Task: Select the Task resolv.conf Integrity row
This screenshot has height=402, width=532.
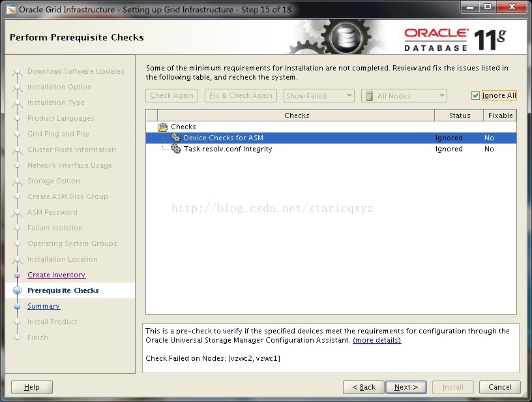Action: 331,149
